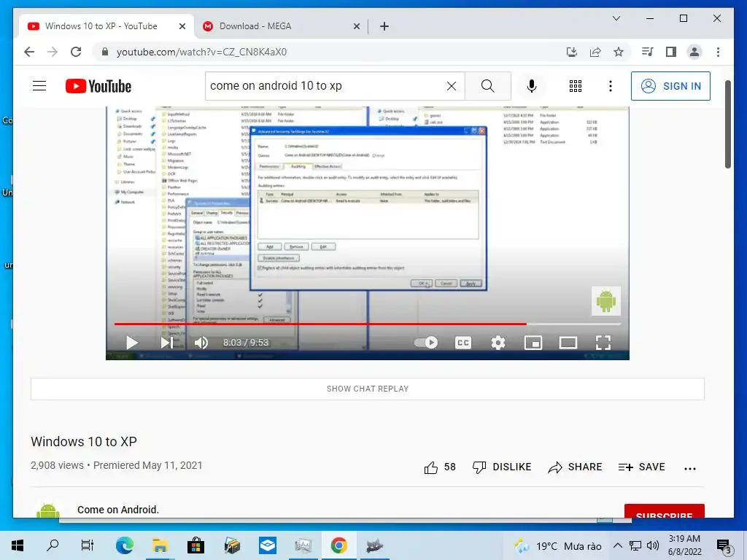The height and width of the screenshot is (560, 747).
Task: Open YouTube hamburger guide menu
Action: coord(39,86)
